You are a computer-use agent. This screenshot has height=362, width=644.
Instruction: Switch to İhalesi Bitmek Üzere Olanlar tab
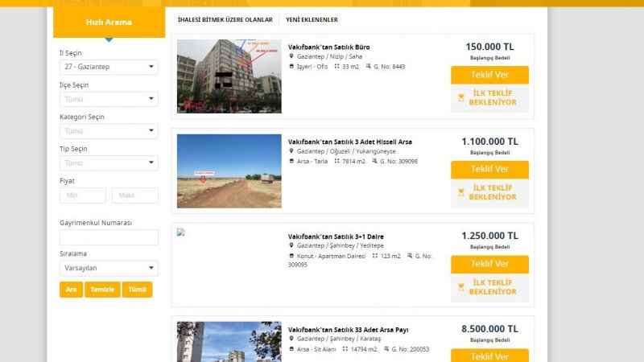[225, 19]
